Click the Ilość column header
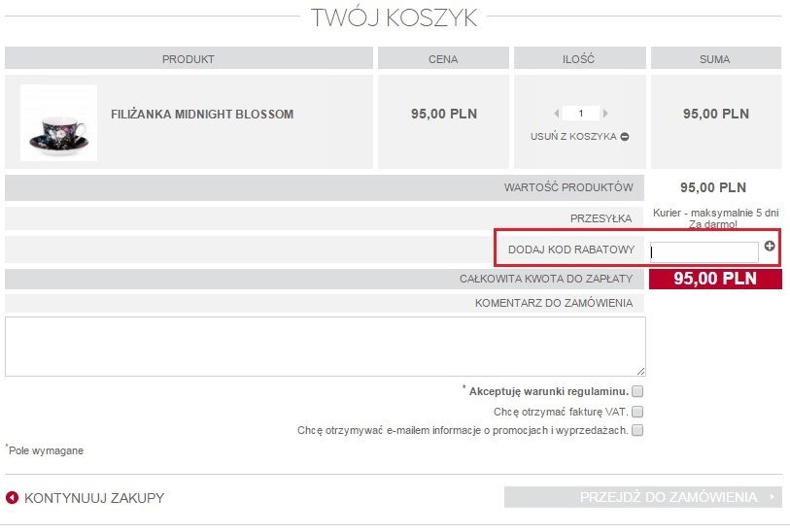 (579, 58)
